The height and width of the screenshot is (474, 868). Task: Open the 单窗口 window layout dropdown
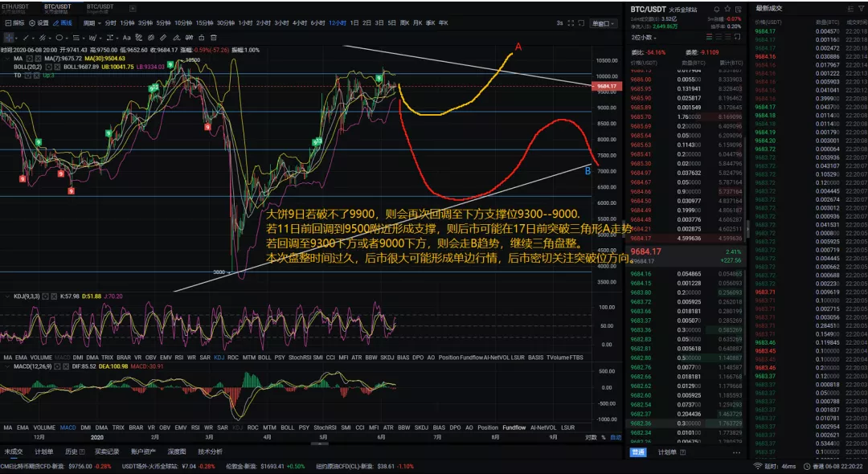[604, 23]
